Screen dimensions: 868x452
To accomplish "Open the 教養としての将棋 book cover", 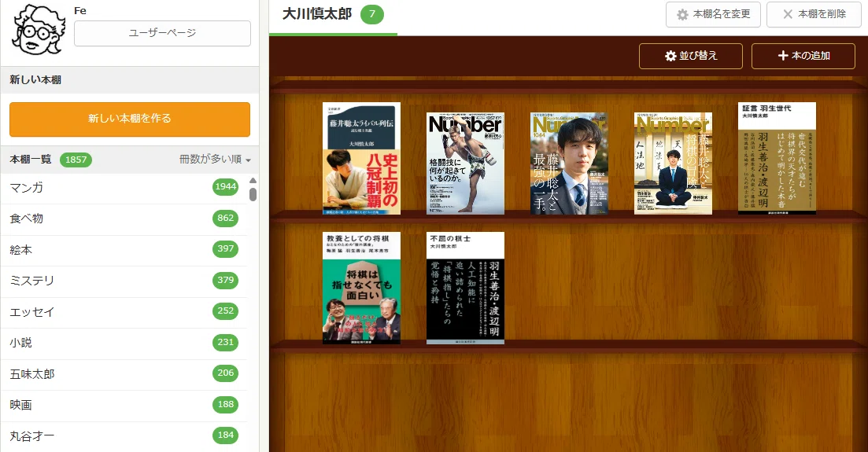I will (x=361, y=288).
